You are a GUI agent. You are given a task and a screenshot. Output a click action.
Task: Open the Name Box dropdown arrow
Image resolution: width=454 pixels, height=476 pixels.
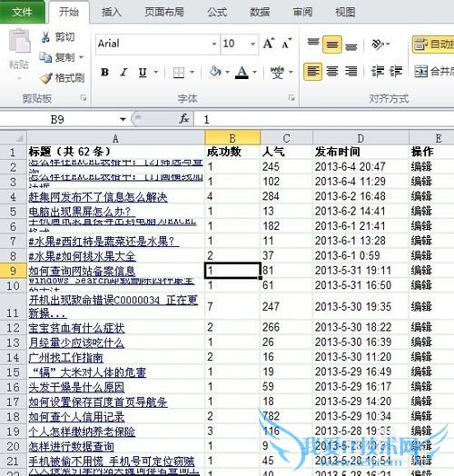pos(123,119)
